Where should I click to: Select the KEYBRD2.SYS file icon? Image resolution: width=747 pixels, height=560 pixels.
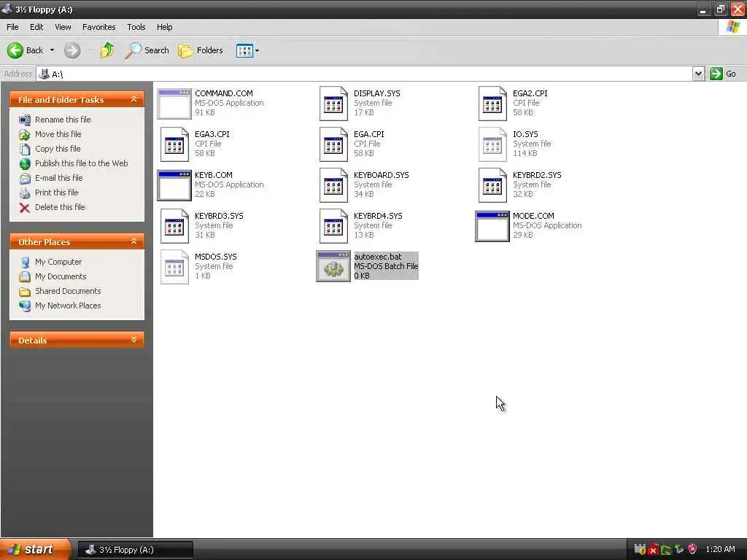(x=492, y=185)
